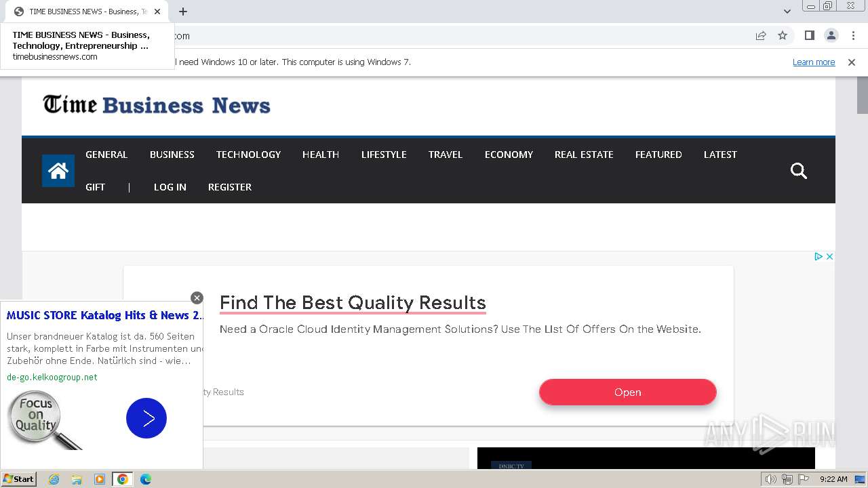
Task: Dismiss the Windows 7 notification bar
Action: 852,62
